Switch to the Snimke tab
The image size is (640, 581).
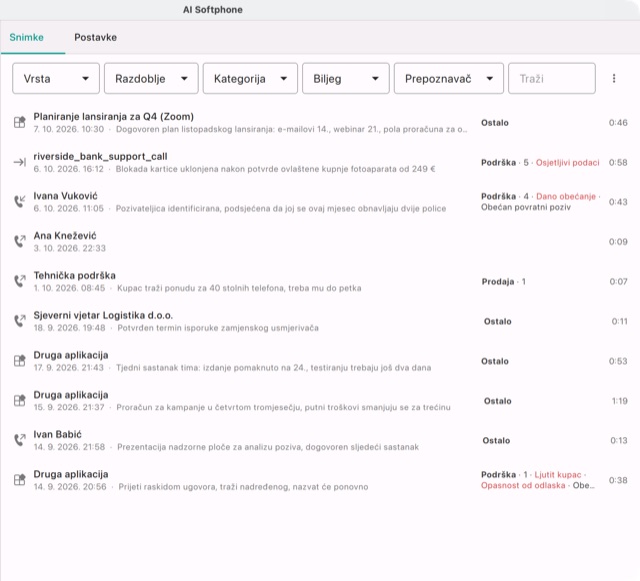(x=27, y=37)
